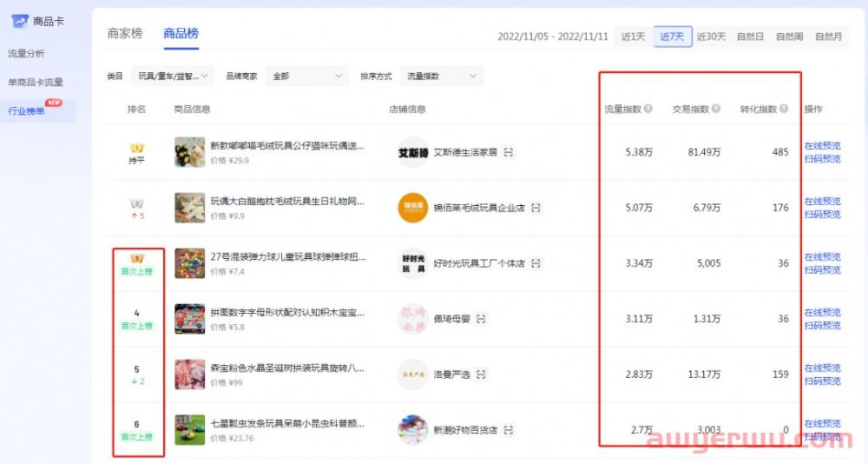
Task: Click the scan icon beside 洛曼严选
Action: (481, 375)
